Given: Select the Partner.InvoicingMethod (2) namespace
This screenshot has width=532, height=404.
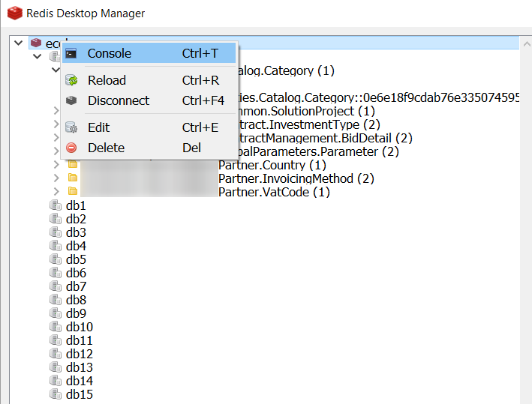Looking at the screenshot, I should pos(296,178).
